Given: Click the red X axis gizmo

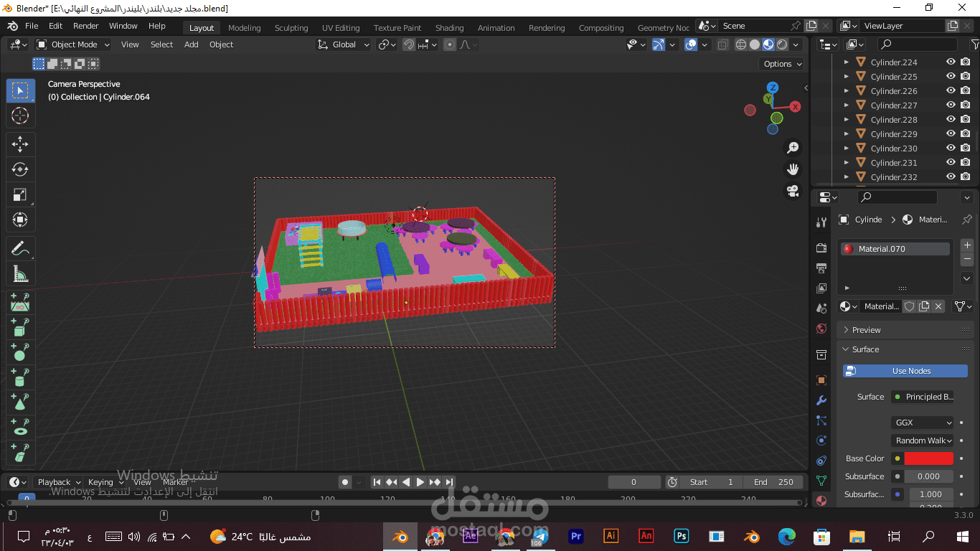Looking at the screenshot, I should pyautogui.click(x=795, y=107).
